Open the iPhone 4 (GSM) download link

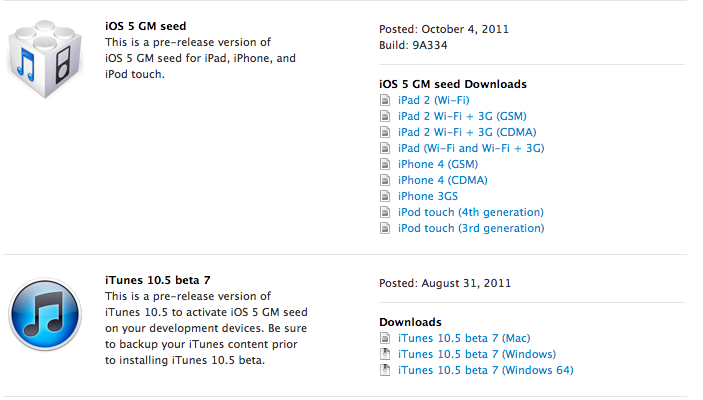point(438,164)
